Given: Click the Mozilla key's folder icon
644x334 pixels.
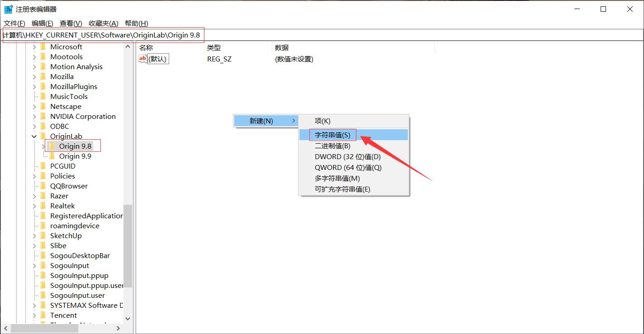Looking at the screenshot, I should pos(43,77).
